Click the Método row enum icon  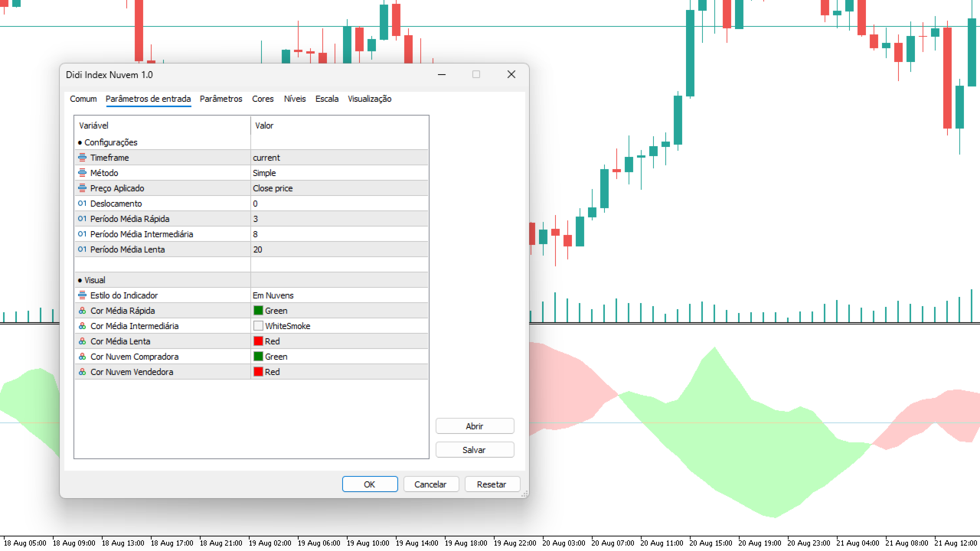tap(83, 173)
